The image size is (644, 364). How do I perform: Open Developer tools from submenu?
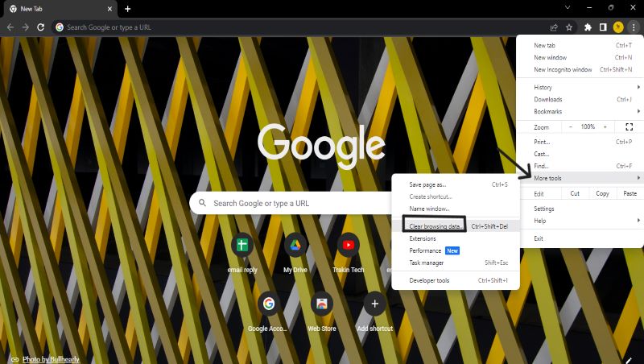tap(456, 280)
